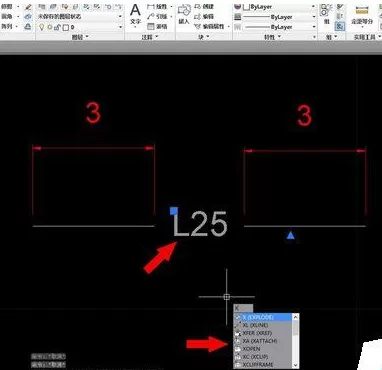Click the 圆角 (Fillet) tool label
The height and width of the screenshot is (370, 382).
[7, 16]
